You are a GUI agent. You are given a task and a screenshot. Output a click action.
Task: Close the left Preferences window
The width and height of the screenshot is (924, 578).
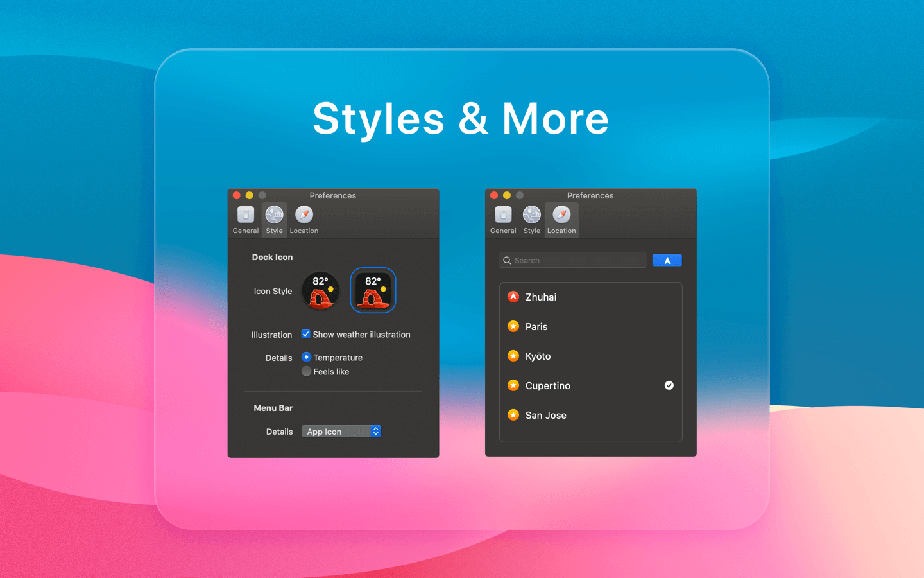coord(237,195)
